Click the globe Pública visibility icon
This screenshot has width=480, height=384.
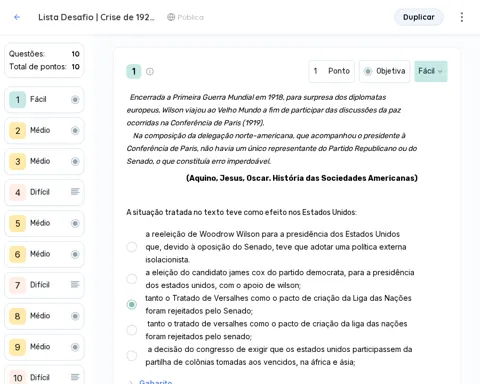171,17
